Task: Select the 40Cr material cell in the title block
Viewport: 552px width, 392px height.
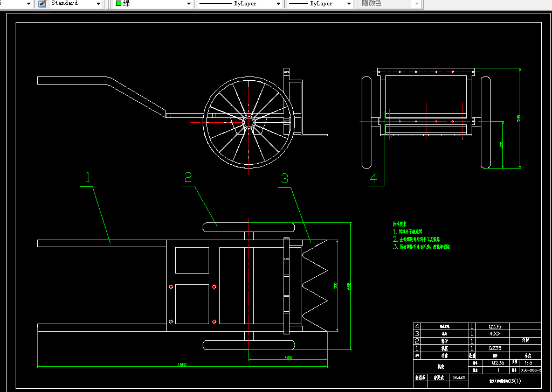Action: point(494,333)
